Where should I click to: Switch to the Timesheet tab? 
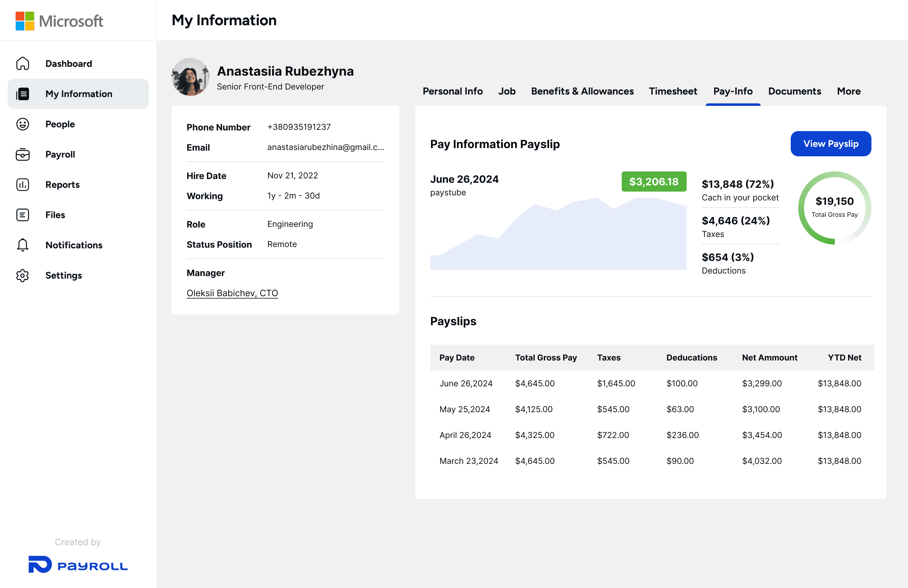click(672, 91)
